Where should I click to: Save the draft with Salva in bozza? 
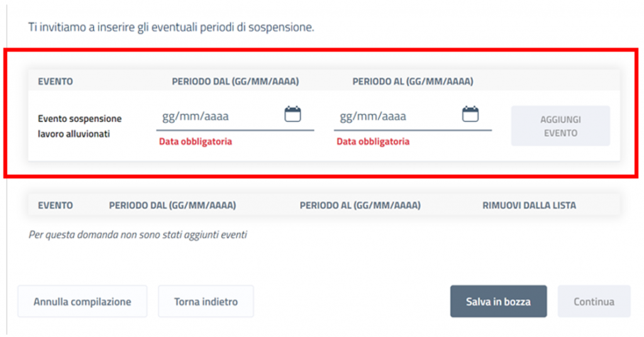498,302
